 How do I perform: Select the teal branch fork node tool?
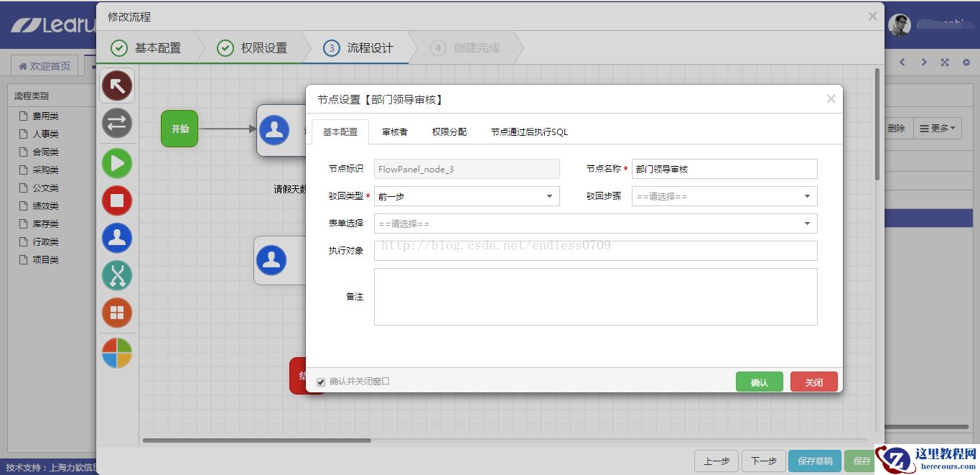pyautogui.click(x=117, y=275)
